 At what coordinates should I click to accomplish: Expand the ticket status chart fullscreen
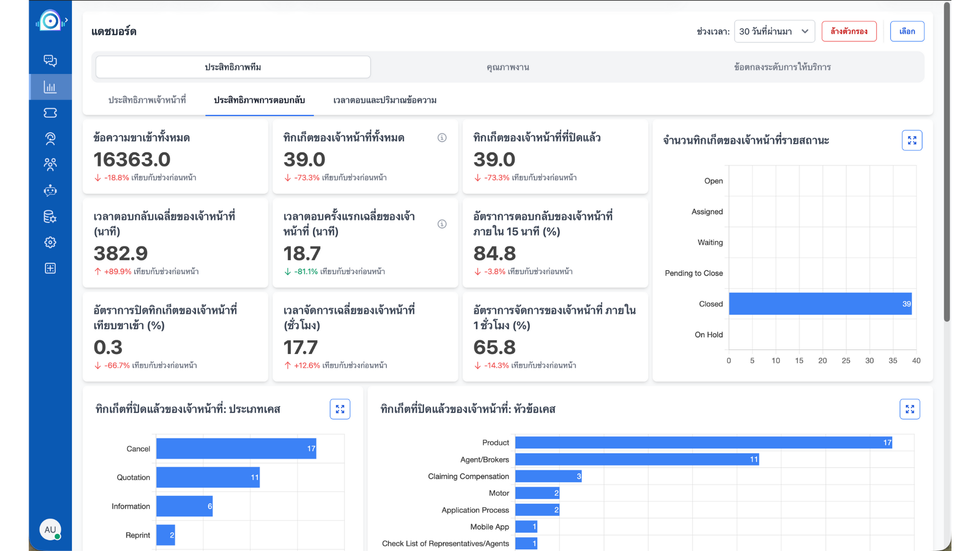coord(912,140)
